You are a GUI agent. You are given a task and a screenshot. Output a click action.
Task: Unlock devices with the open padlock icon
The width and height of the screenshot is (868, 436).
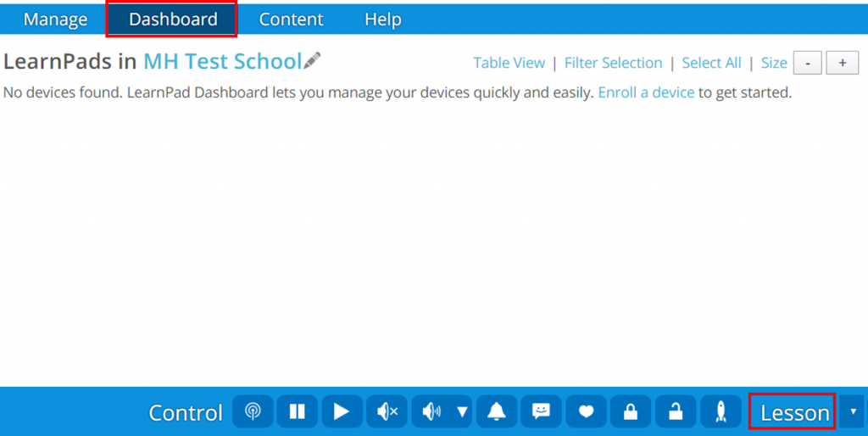tap(675, 412)
